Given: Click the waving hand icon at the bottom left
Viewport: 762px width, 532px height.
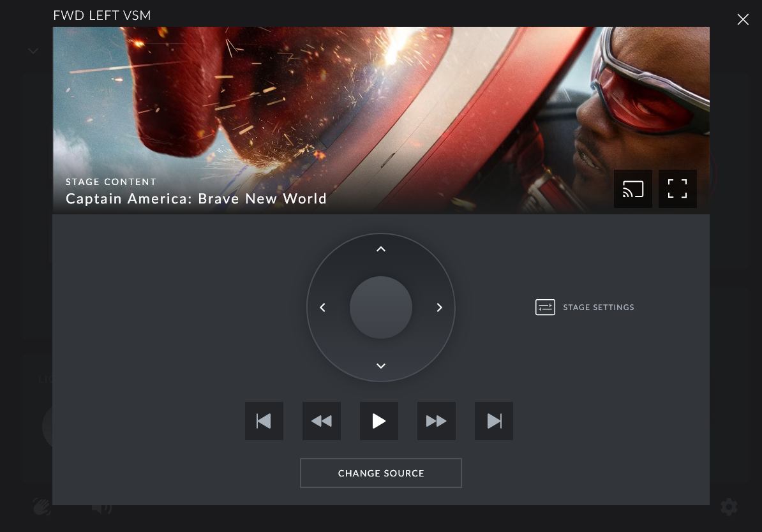Looking at the screenshot, I should [x=42, y=507].
